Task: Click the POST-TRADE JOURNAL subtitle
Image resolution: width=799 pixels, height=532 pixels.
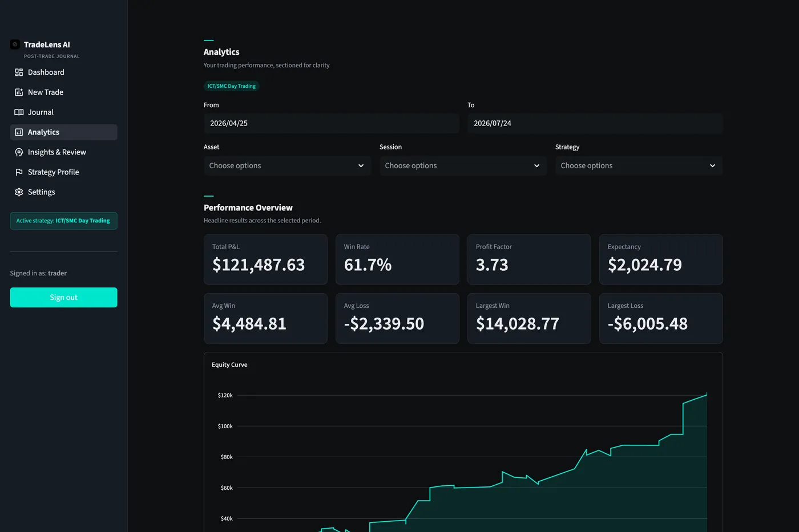Action: (52, 56)
